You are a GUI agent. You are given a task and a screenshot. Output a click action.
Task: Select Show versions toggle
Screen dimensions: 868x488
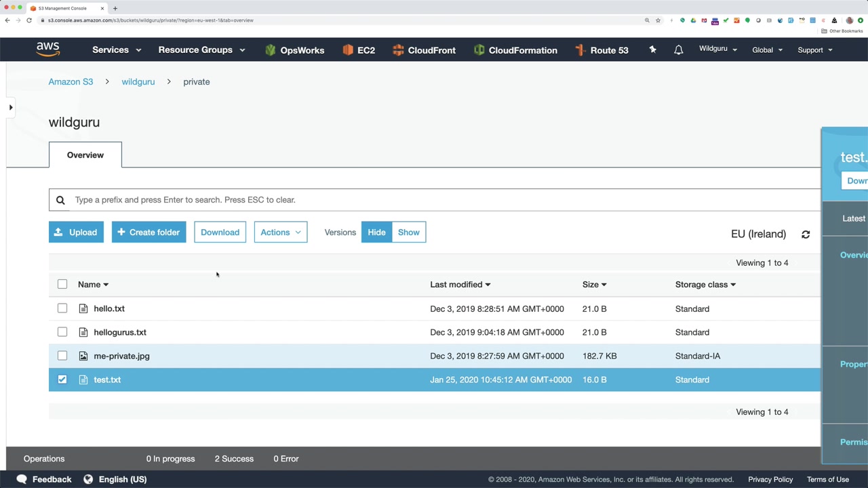pos(409,232)
